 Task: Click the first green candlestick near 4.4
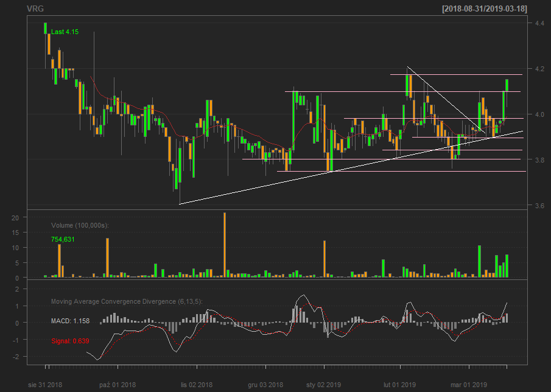45,28
